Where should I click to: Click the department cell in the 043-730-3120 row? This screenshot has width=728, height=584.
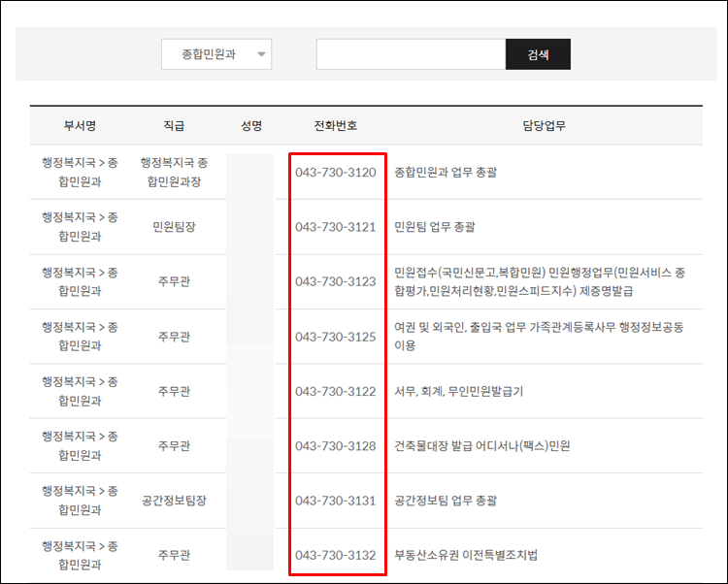(x=80, y=172)
